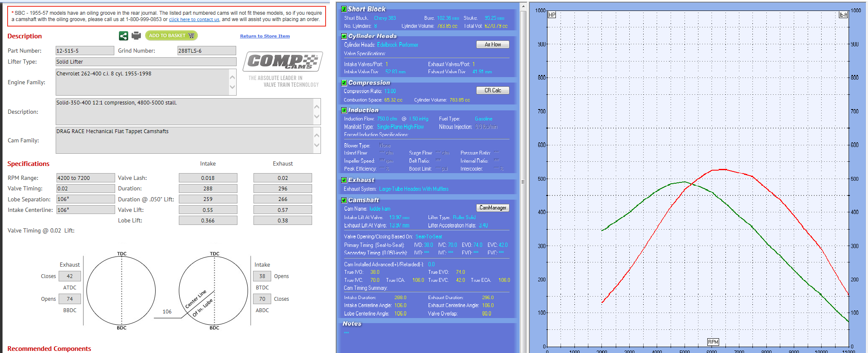Click the COMP Cams logo
The width and height of the screenshot is (868, 353).
point(283,62)
